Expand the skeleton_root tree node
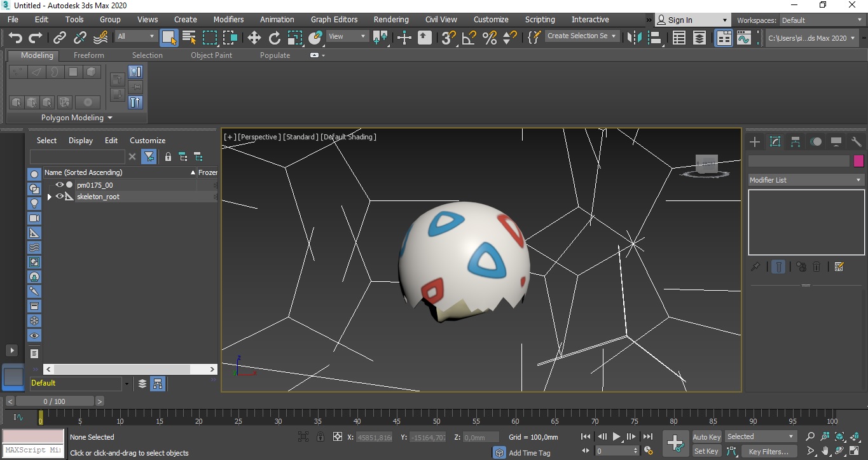 pyautogui.click(x=50, y=197)
